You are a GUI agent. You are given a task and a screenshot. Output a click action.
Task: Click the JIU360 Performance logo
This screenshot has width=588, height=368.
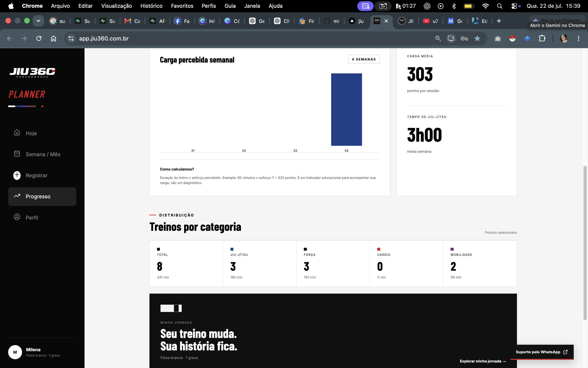(32, 73)
